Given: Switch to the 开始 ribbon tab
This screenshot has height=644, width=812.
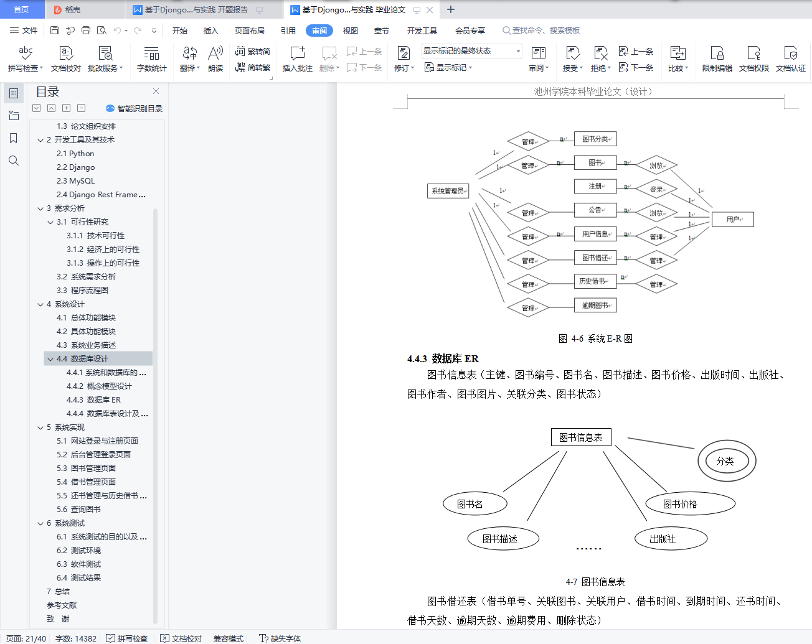Looking at the screenshot, I should (x=180, y=30).
